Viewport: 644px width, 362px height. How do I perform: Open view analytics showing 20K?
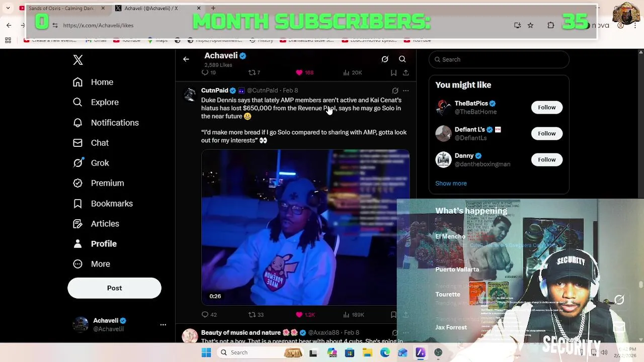352,73
